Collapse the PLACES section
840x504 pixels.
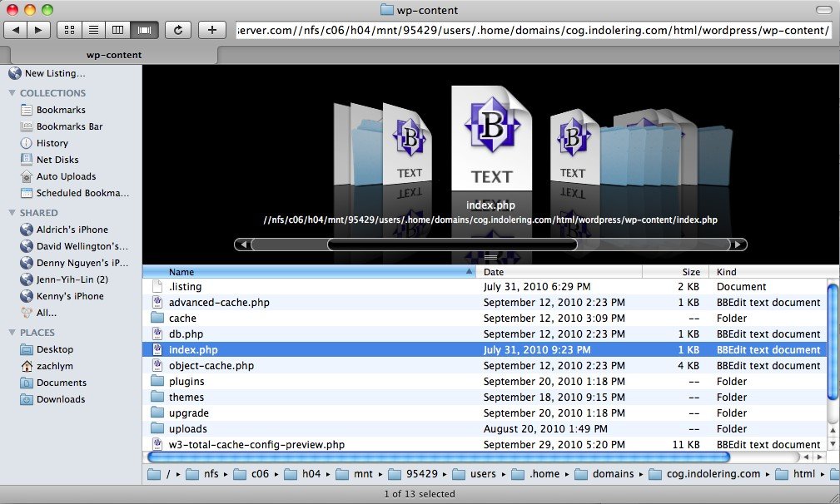point(12,333)
